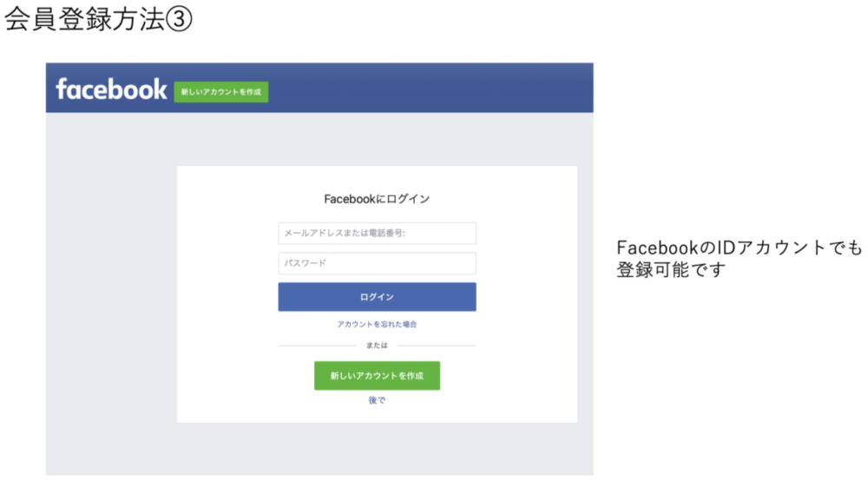
Task: Click the divider line right of または
Action: click(437, 345)
